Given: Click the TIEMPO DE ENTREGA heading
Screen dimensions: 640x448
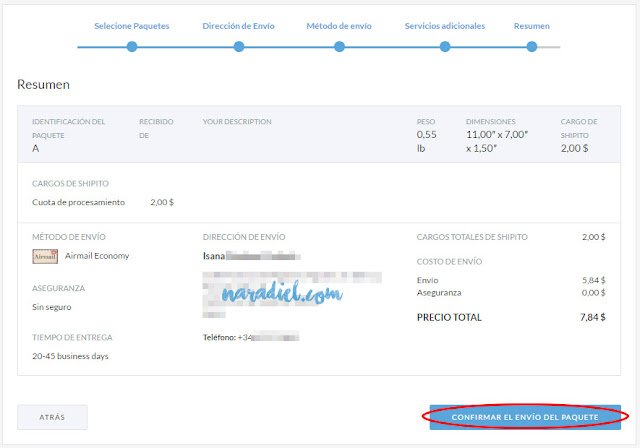Looking at the screenshot, I should click(x=72, y=337).
